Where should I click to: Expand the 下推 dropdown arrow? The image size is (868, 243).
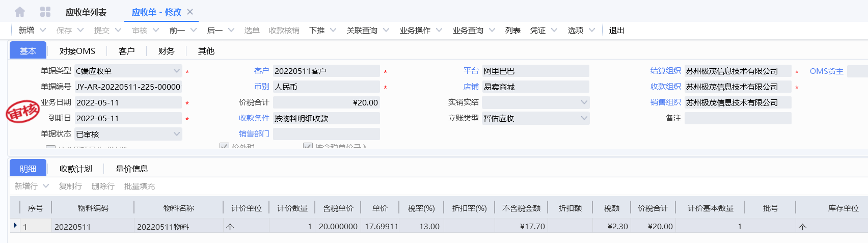pos(333,30)
